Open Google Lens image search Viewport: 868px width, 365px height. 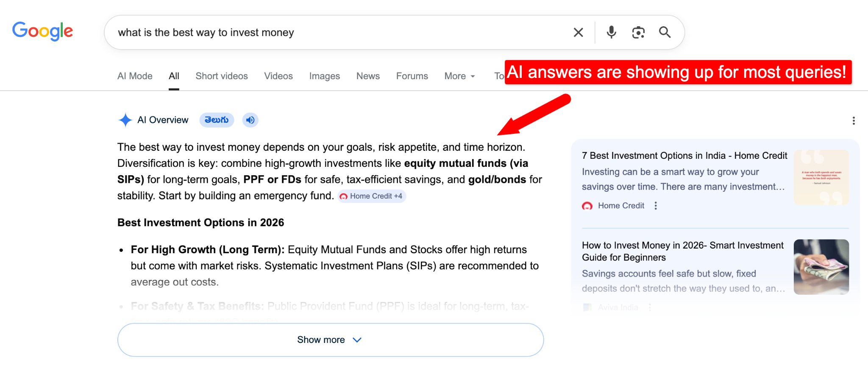[638, 32]
